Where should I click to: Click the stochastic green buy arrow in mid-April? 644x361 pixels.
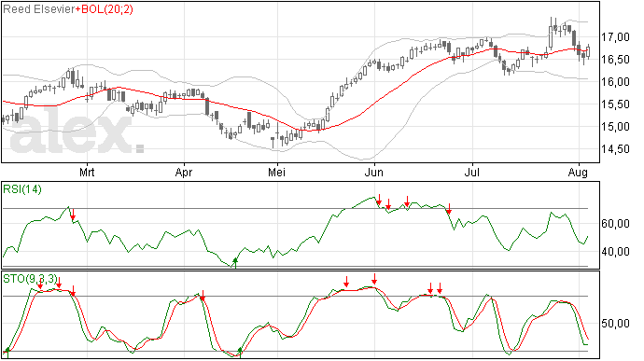click(240, 352)
